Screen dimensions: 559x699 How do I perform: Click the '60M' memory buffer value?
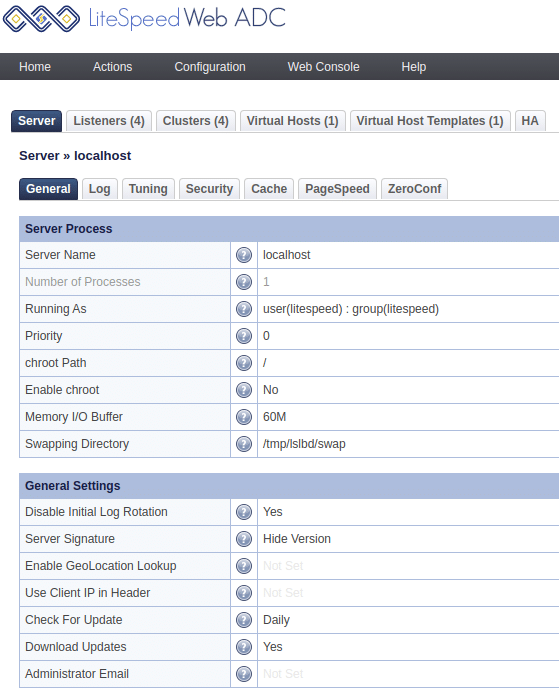click(x=275, y=417)
